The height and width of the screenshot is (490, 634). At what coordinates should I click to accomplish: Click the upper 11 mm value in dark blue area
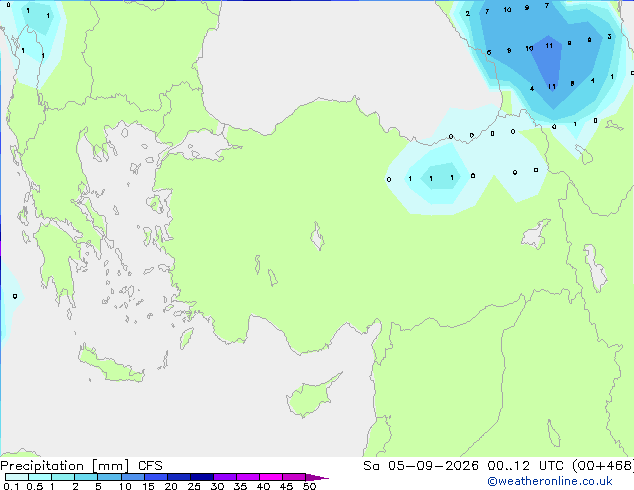point(549,46)
